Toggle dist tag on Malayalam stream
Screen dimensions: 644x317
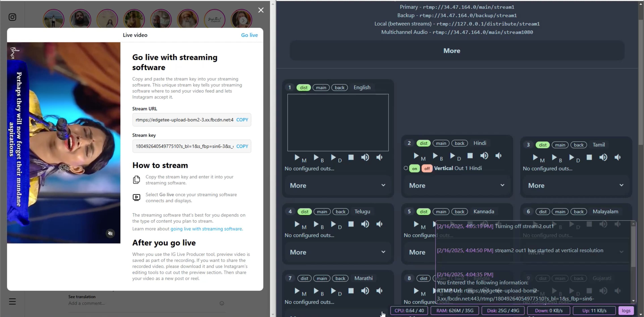(542, 212)
